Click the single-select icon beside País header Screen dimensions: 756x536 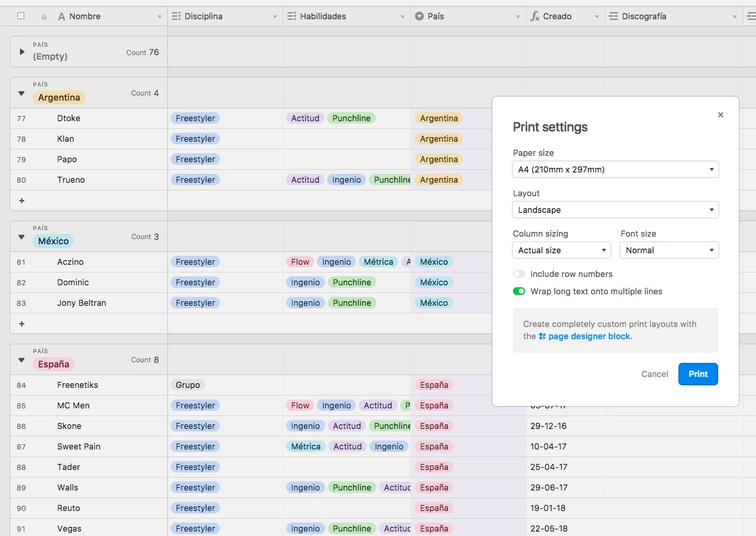419,17
